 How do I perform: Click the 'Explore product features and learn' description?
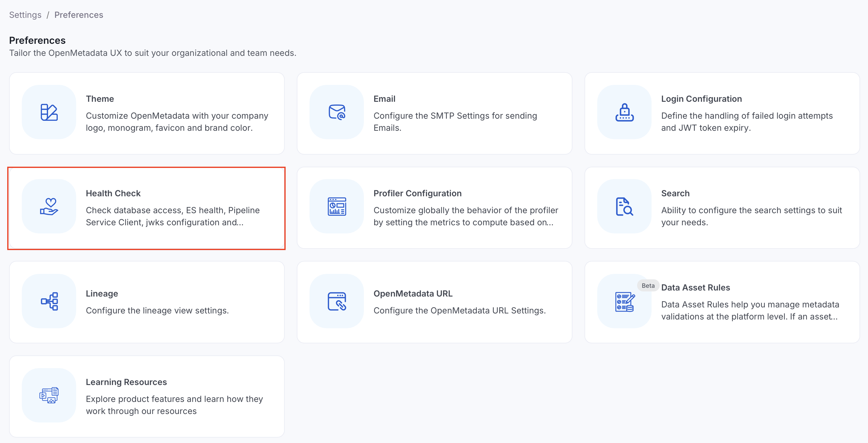(175, 405)
